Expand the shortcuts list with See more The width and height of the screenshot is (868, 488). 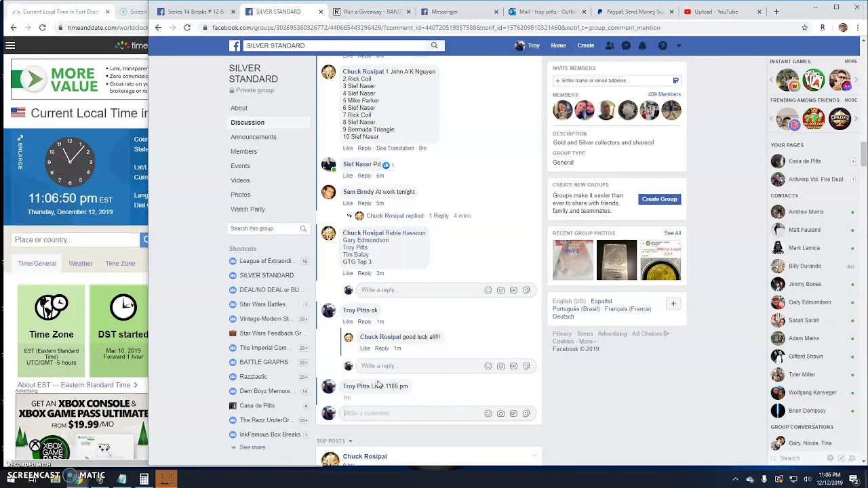(x=252, y=447)
